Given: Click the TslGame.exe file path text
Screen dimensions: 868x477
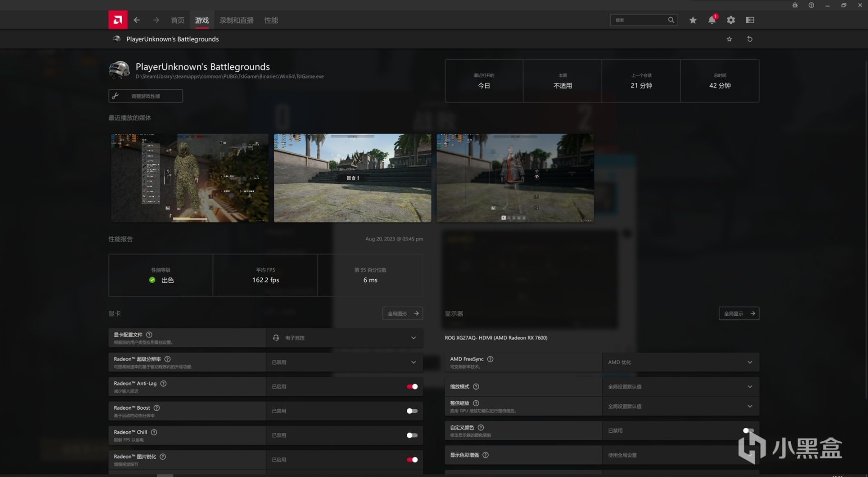Looking at the screenshot, I should point(230,77).
